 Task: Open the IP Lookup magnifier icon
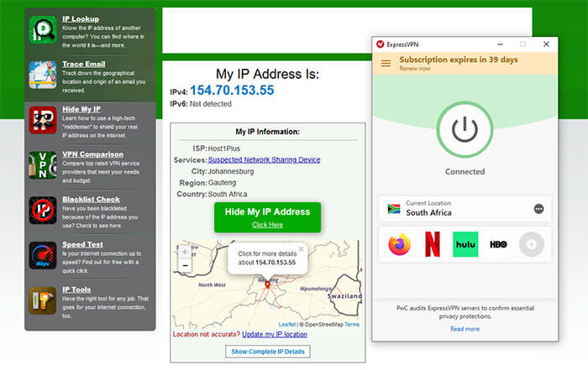43,30
